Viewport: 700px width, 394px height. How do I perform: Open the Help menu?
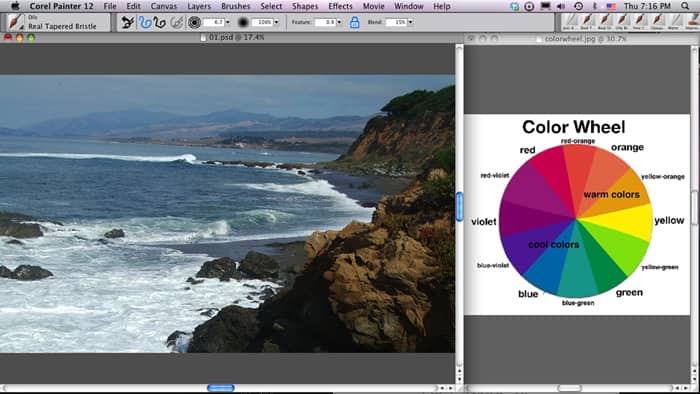click(442, 6)
